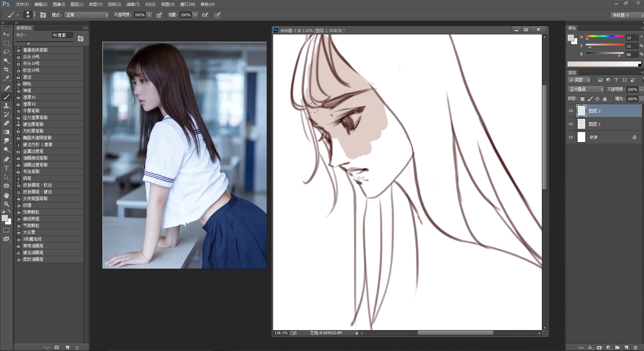Select the Smudge tool
This screenshot has height=351, width=644.
[6, 141]
